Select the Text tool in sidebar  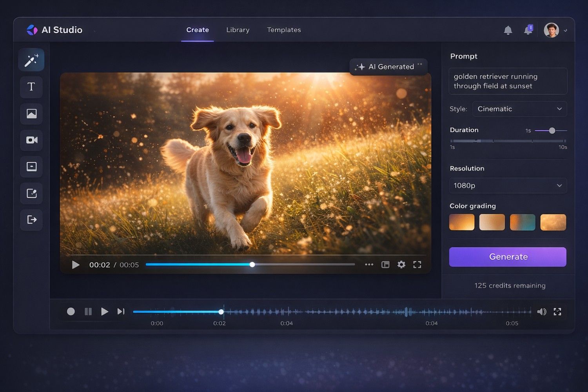(31, 87)
